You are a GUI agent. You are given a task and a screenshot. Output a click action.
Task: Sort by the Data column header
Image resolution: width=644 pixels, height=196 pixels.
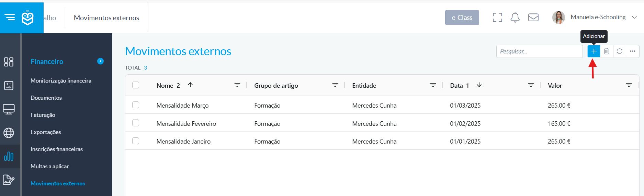(456, 85)
